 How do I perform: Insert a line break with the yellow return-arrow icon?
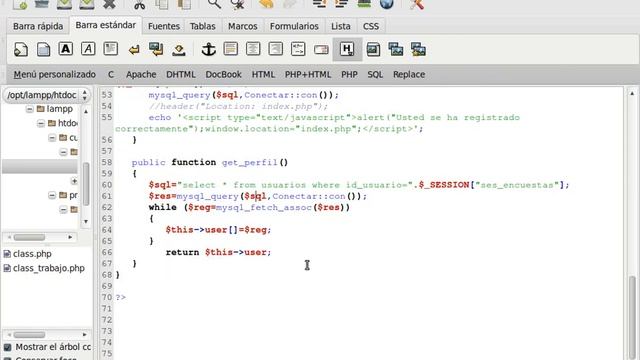pyautogui.click(x=133, y=50)
